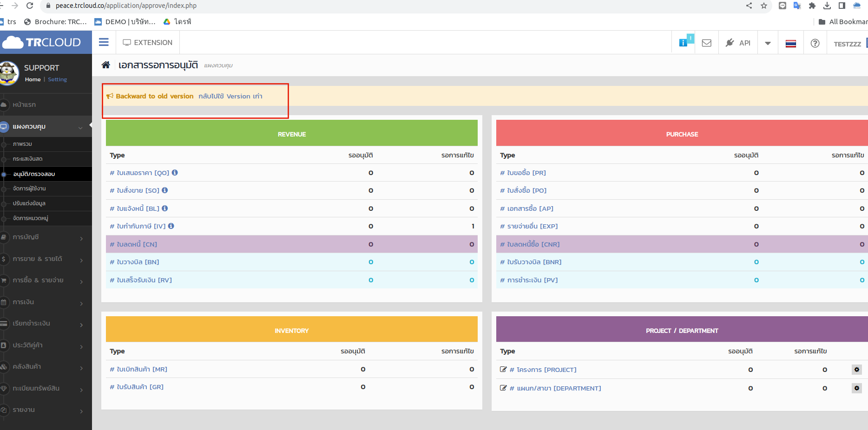868x430 pixels.
Task: Open ใบรับวางบิล [BNR] row link
Action: [531, 262]
